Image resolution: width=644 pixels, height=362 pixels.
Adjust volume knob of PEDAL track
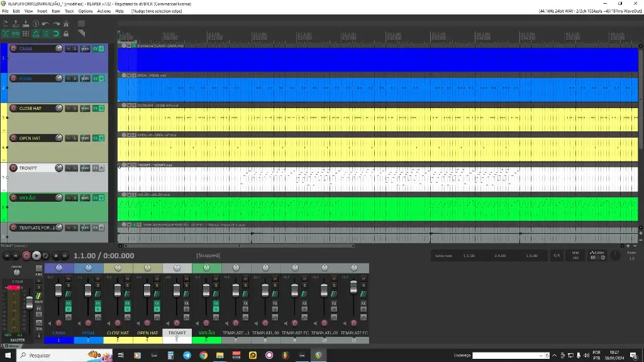[x=58, y=79]
